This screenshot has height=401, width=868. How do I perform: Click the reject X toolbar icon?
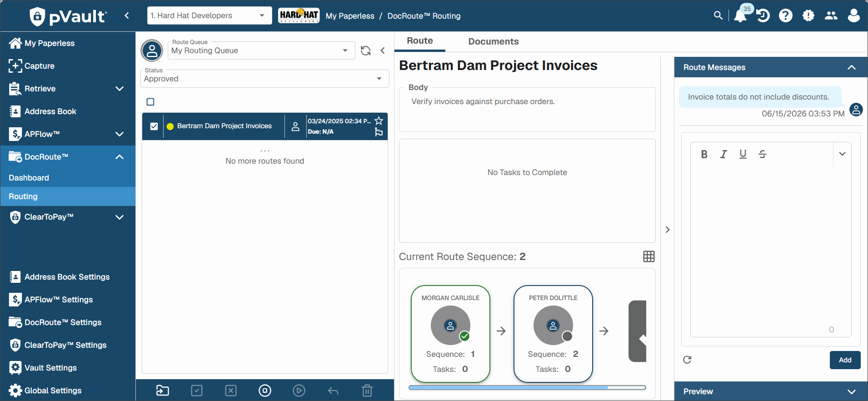click(231, 391)
